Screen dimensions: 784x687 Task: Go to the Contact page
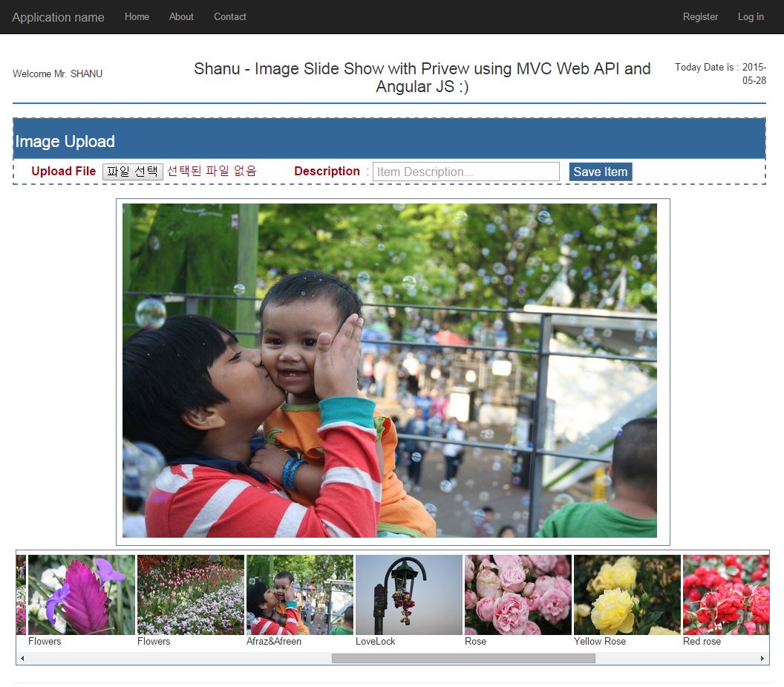click(x=230, y=17)
